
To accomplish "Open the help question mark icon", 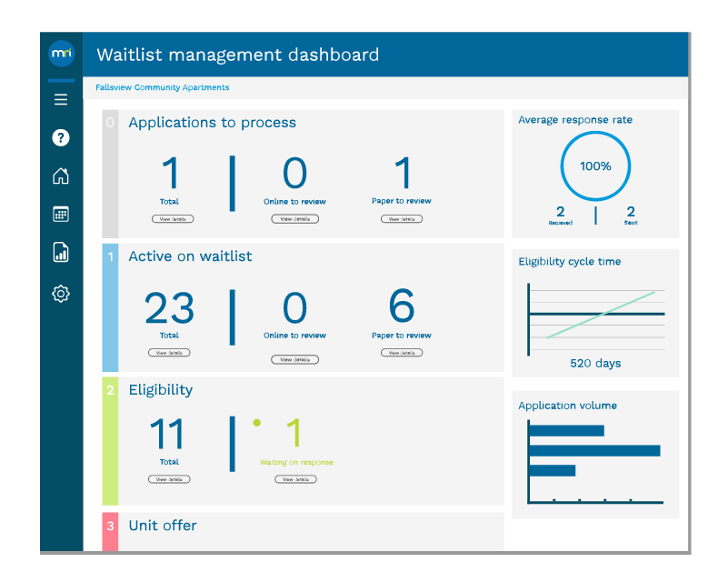I will pyautogui.click(x=61, y=137).
